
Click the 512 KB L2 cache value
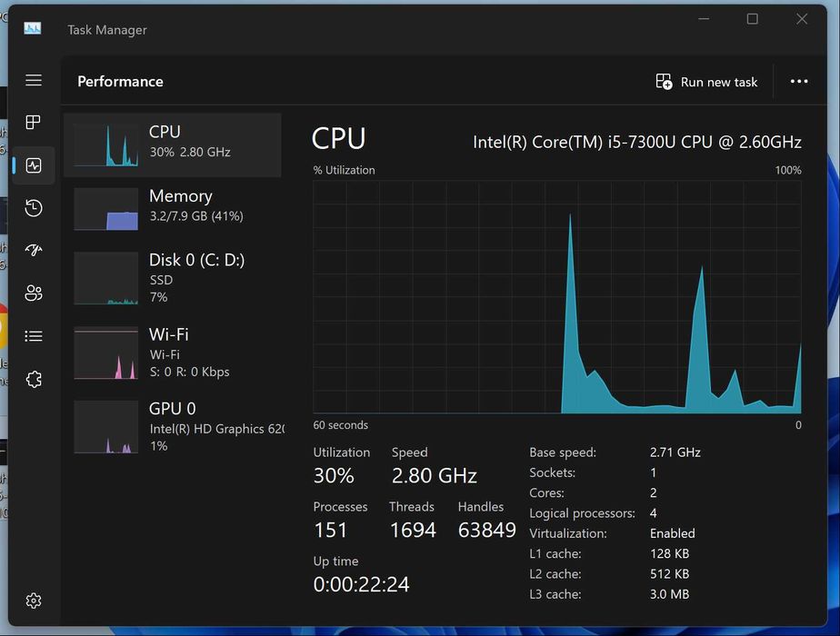669,574
